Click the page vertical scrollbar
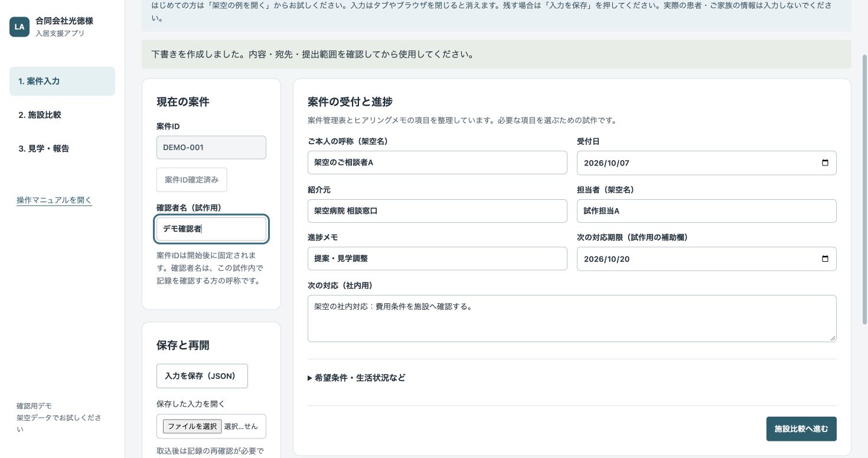 pos(864,189)
